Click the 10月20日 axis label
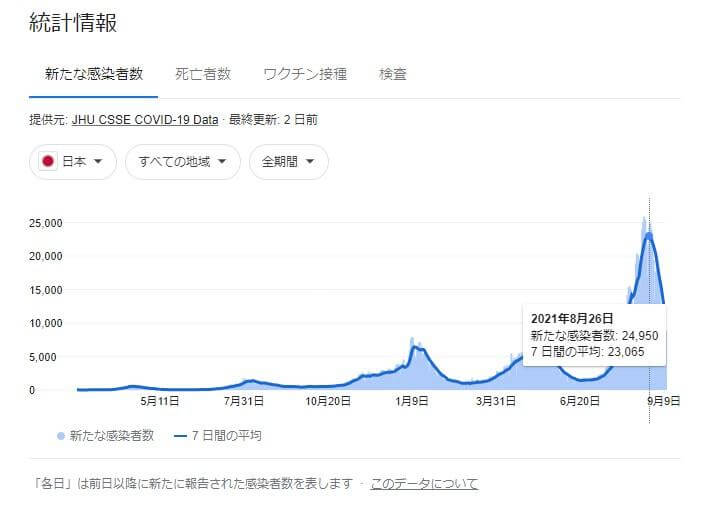 pos(328,401)
